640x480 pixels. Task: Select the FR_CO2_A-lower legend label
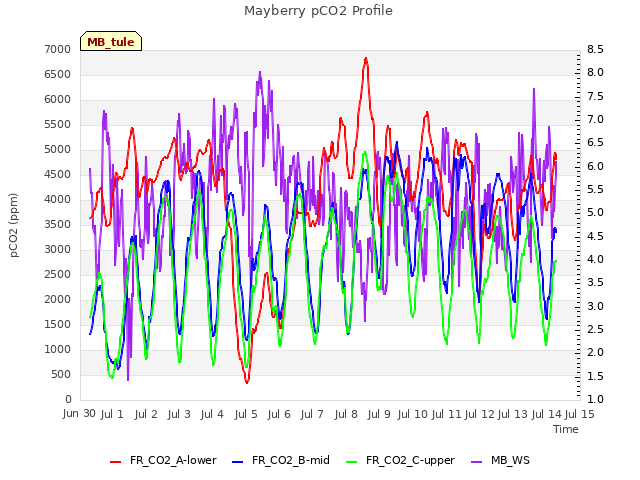tap(173, 460)
